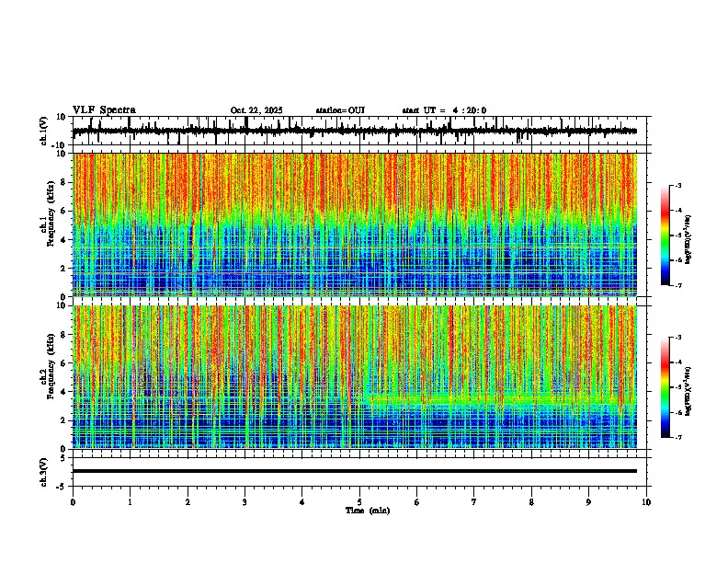The height and width of the screenshot is (563, 728).
Task: Click time-axis tick label "8" below ch.3 panel
Action: click(x=531, y=502)
